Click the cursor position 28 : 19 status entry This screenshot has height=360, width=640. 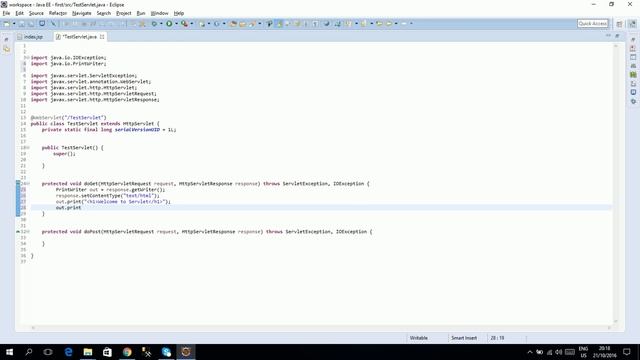pos(497,338)
